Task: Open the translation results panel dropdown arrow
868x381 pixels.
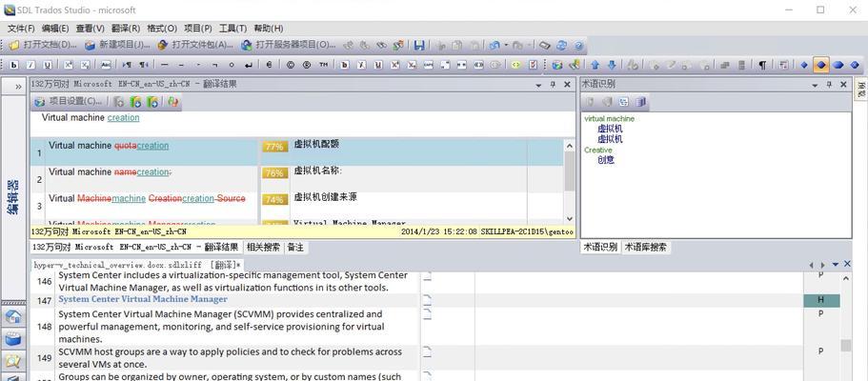Action: click(x=538, y=85)
